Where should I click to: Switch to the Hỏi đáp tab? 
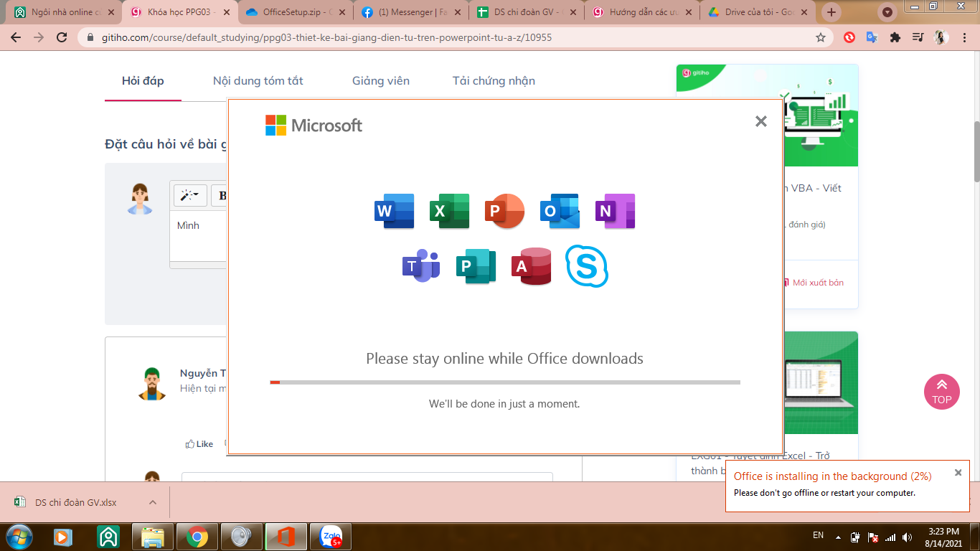tap(143, 80)
